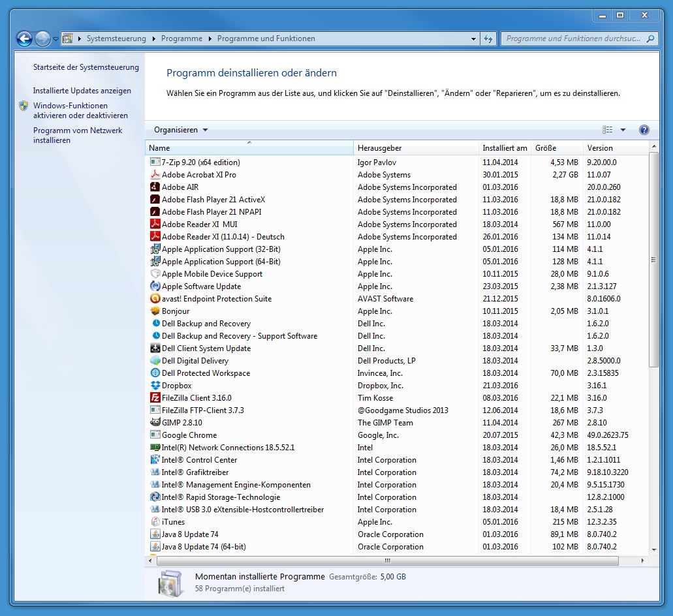673x616 pixels.
Task: Open Windows-Funktionen aktivieren oder deaktivieren
Action: (80, 110)
